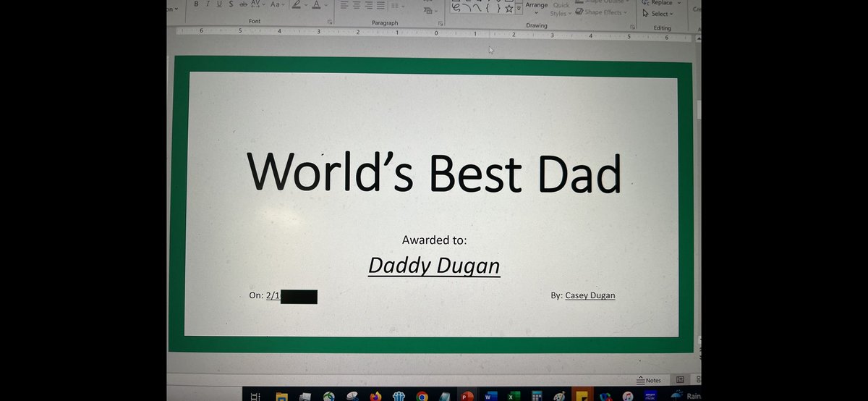Viewport: 868px width, 401px height.
Task: Click PowerPoint taskbar icon
Action: point(467,396)
